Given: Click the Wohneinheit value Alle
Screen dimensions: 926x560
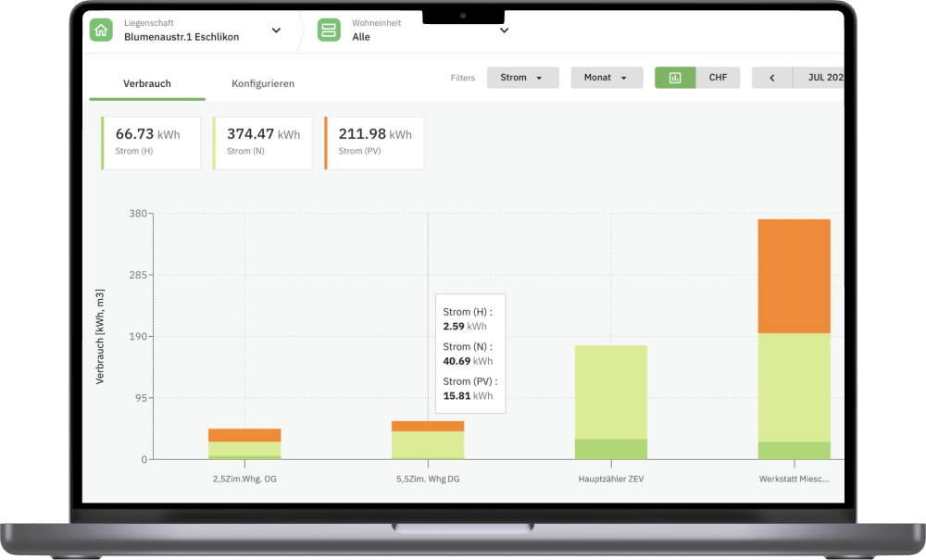Looking at the screenshot, I should (361, 37).
